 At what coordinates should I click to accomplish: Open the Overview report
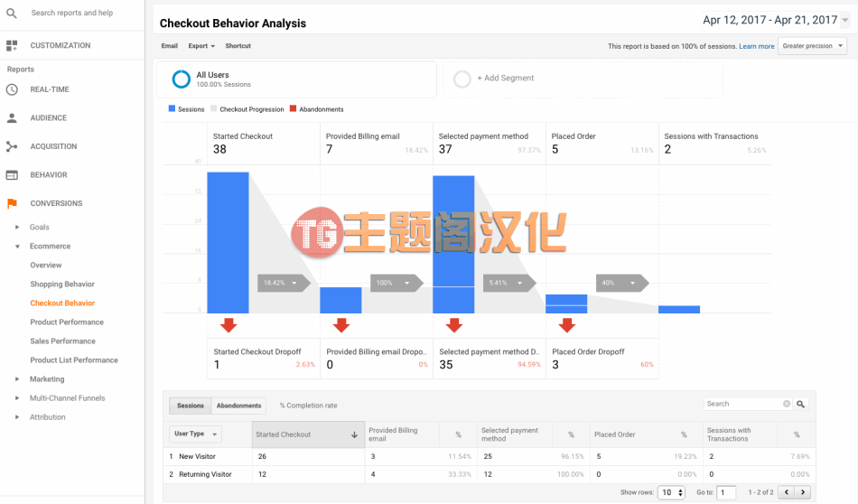[46, 265]
